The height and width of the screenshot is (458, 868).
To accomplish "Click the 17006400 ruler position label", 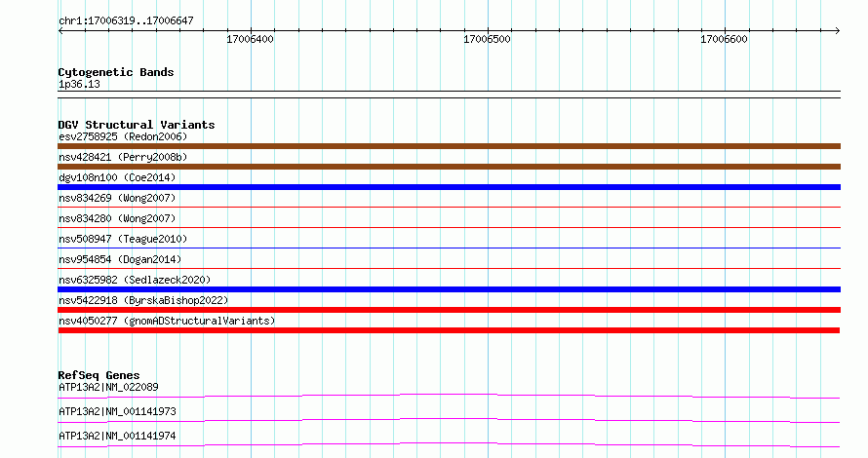I will coord(251,39).
